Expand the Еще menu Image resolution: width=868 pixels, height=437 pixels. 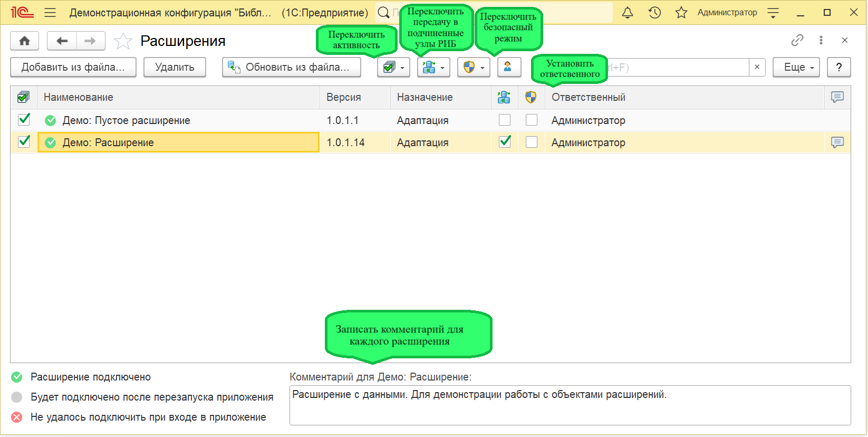pyautogui.click(x=796, y=67)
